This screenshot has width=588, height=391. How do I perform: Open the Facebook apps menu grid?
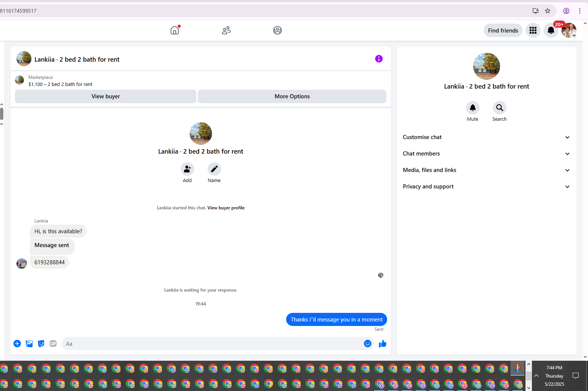(x=533, y=31)
